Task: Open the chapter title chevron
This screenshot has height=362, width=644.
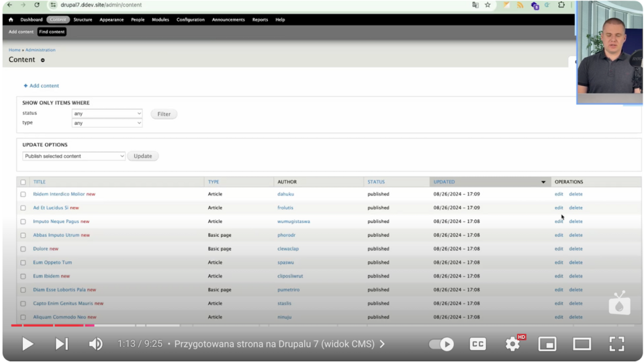Action: [x=382, y=344]
